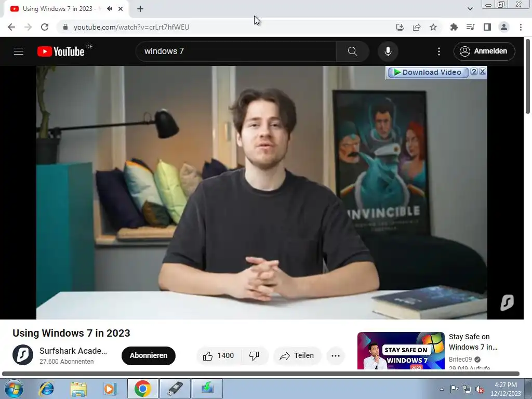This screenshot has width=532, height=399.
Task: Launch Internet Explorer from the taskbar
Action: click(46, 389)
